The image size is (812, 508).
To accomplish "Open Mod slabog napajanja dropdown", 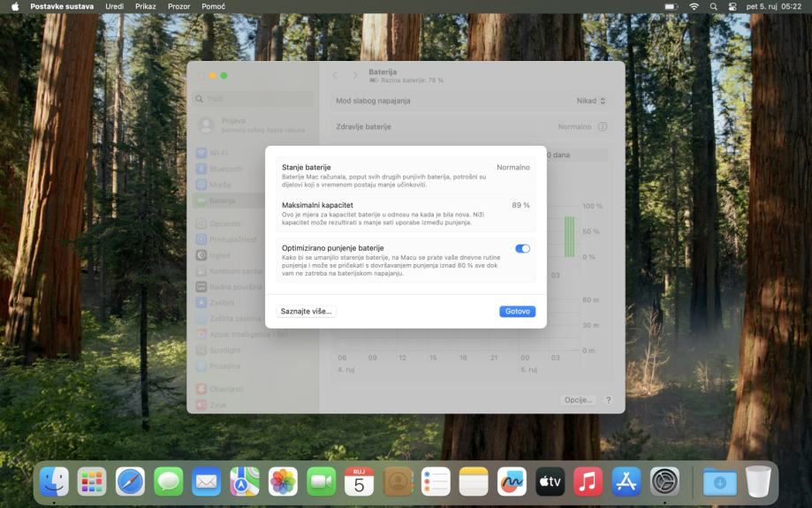I will click(591, 101).
